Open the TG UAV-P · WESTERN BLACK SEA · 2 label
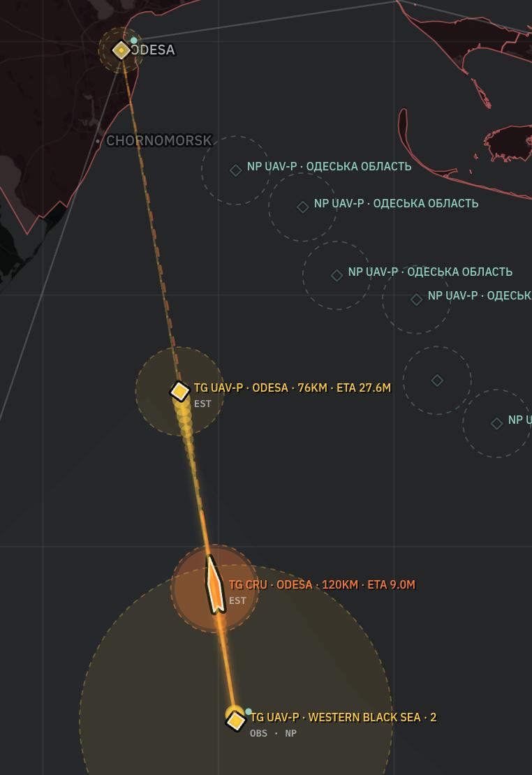The width and height of the screenshot is (532, 775). (343, 717)
